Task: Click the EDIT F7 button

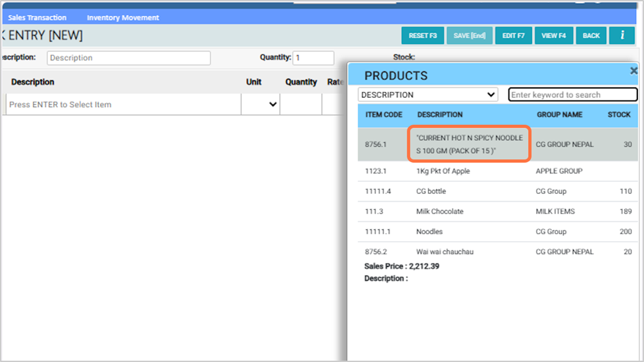Action: point(513,35)
